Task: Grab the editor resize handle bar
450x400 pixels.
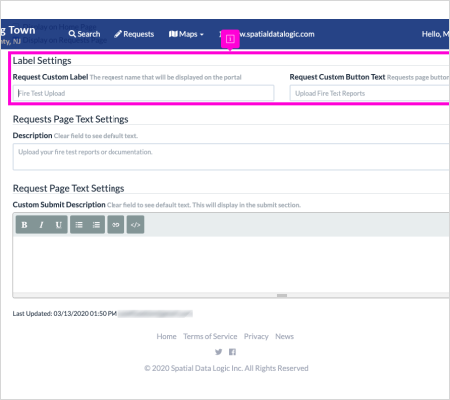Action: pyautogui.click(x=282, y=296)
